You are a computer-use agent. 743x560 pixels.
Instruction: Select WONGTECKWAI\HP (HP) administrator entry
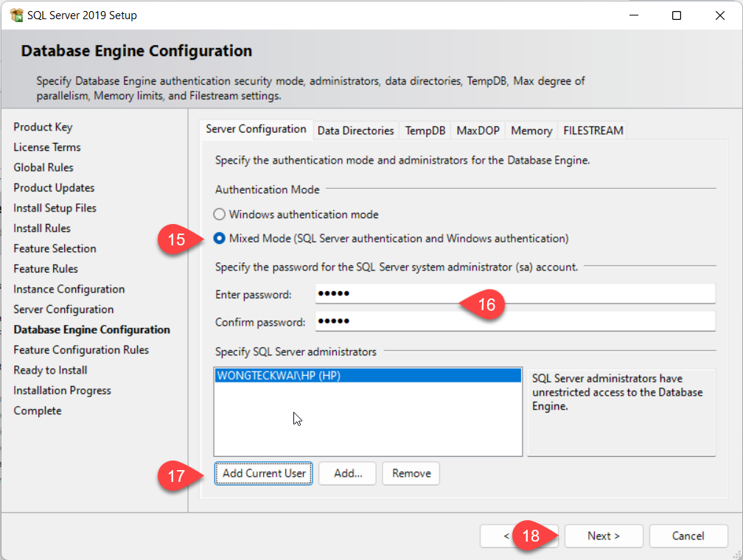tap(368, 376)
